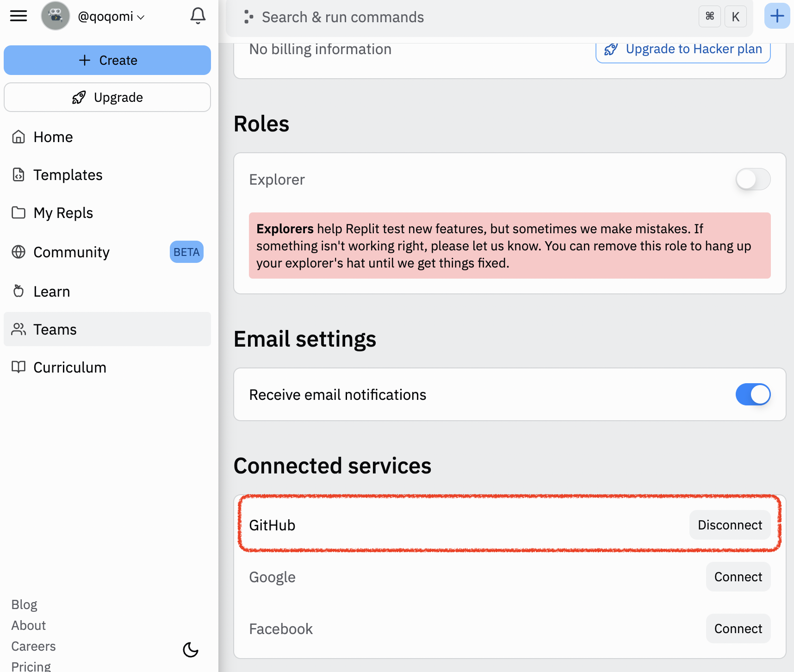The width and height of the screenshot is (794, 672).
Task: Click the Curriculum book icon
Action: 19,367
